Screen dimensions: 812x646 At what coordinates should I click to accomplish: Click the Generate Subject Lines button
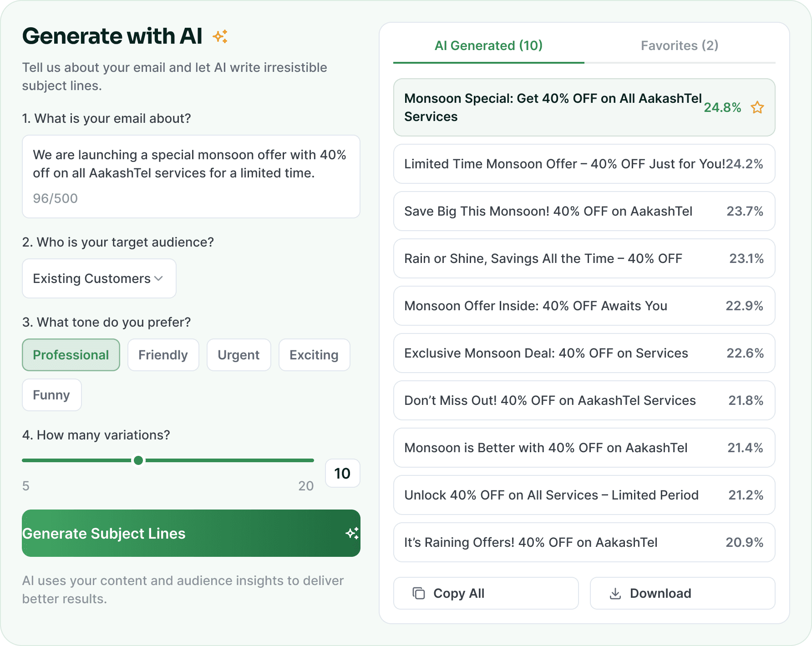pyautogui.click(x=191, y=533)
